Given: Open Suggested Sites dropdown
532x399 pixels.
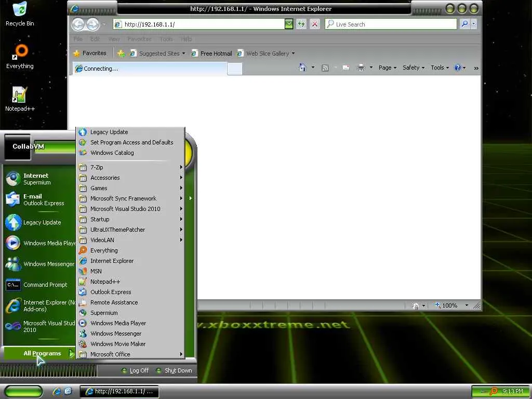Looking at the screenshot, I should [158, 54].
